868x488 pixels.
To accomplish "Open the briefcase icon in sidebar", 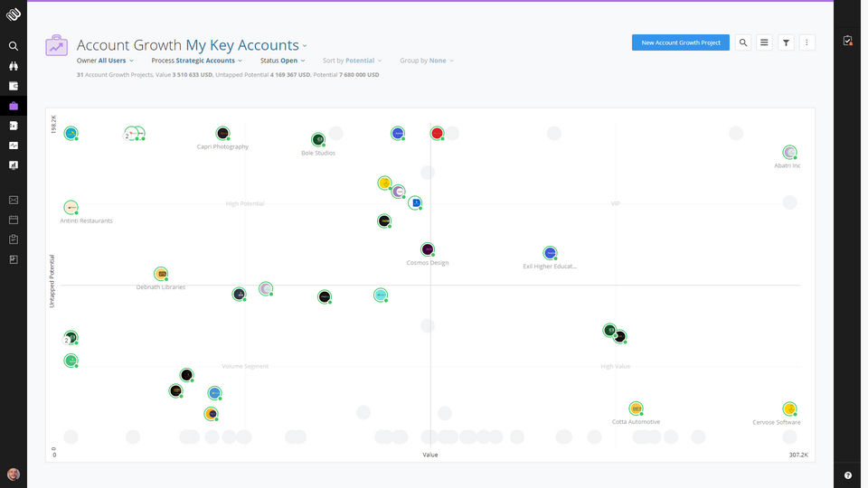I will 14,106.
